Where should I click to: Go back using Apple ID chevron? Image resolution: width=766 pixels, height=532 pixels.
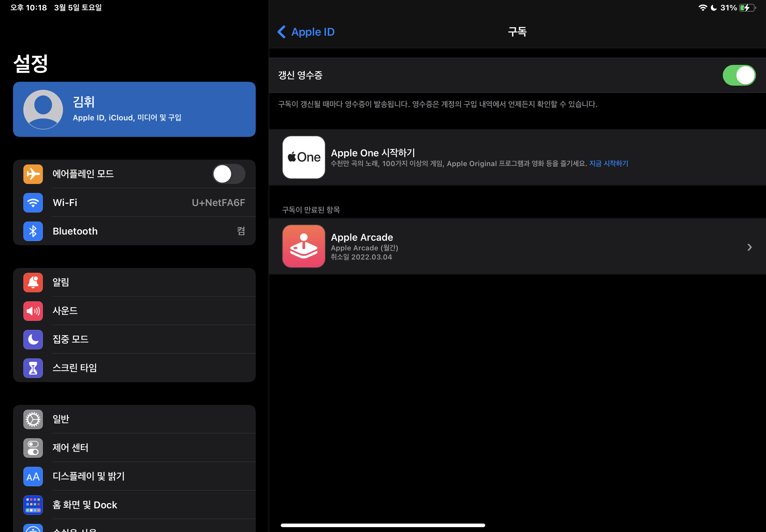point(282,32)
